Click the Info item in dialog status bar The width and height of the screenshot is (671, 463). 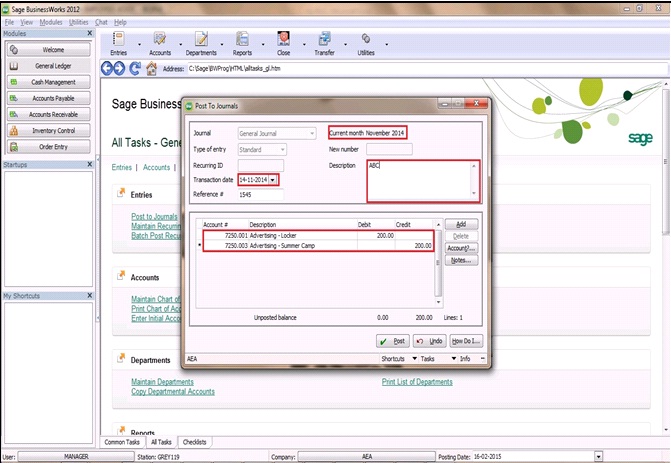(x=465, y=359)
